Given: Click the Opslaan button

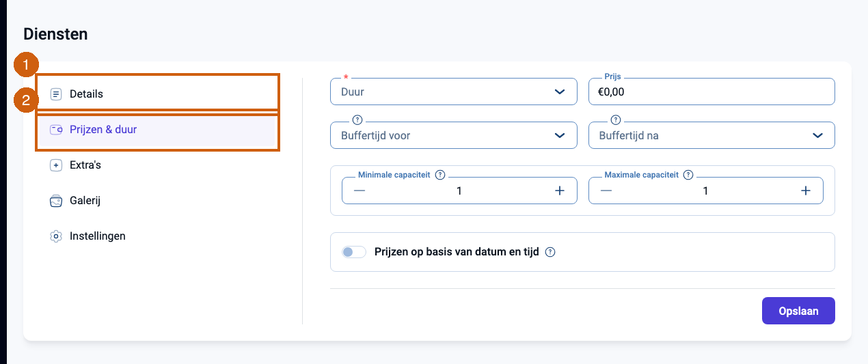Looking at the screenshot, I should point(798,311).
